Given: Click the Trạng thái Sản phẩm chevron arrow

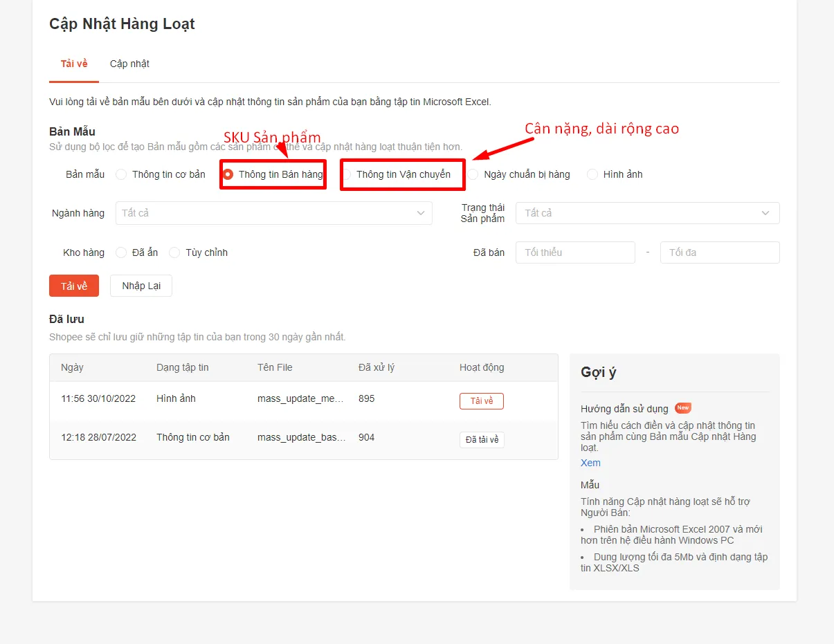Looking at the screenshot, I should [765, 213].
